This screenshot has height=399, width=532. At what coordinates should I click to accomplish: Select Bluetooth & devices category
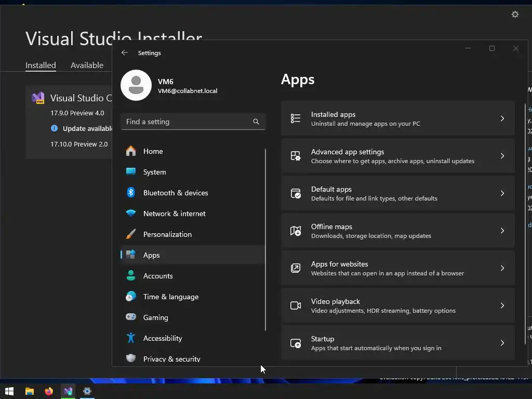[x=193, y=193]
